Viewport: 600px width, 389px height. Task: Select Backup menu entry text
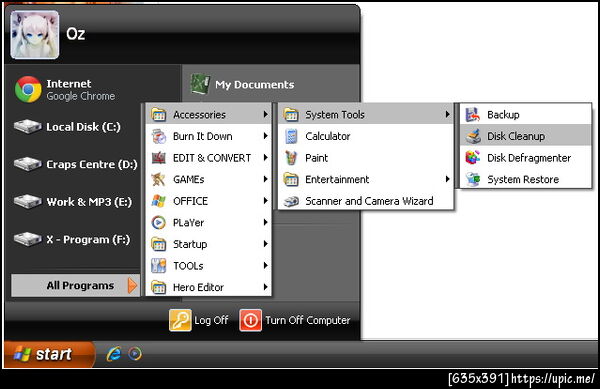click(x=503, y=114)
